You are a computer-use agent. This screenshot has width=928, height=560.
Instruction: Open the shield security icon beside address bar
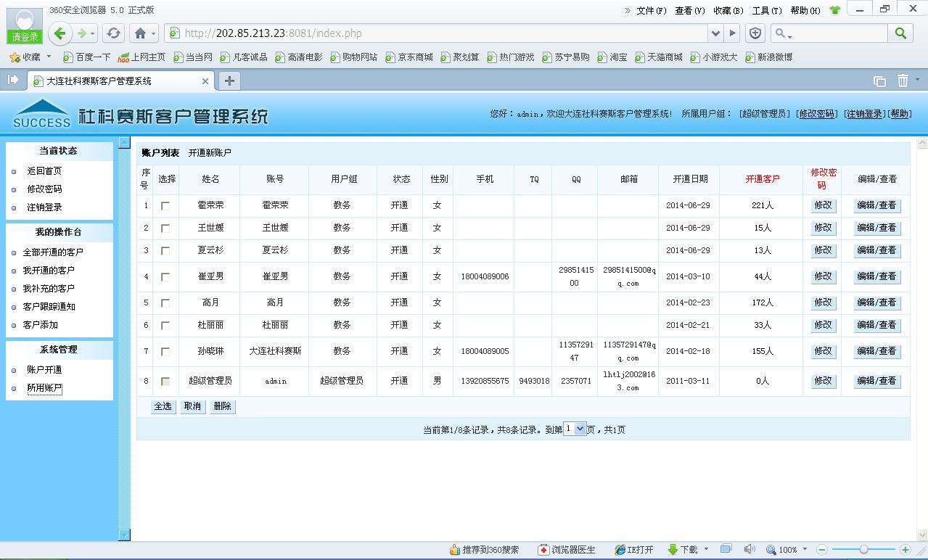click(755, 33)
